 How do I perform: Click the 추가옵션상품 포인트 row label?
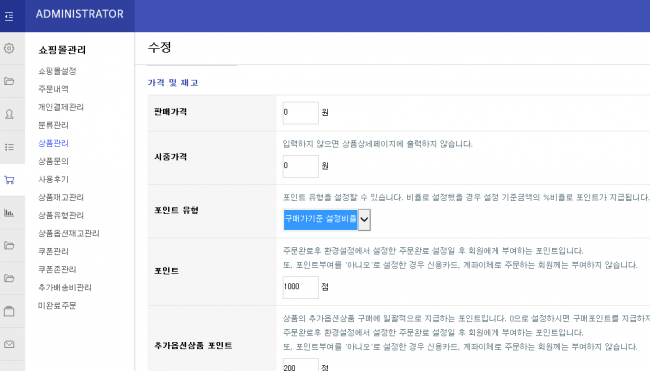[x=193, y=345]
